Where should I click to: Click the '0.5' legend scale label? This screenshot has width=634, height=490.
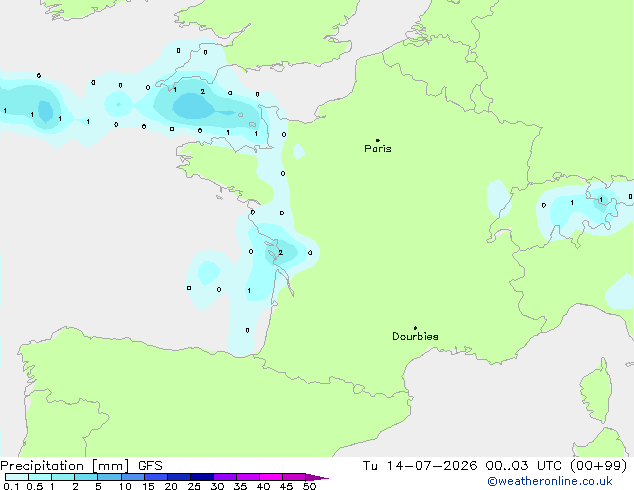click(35, 486)
